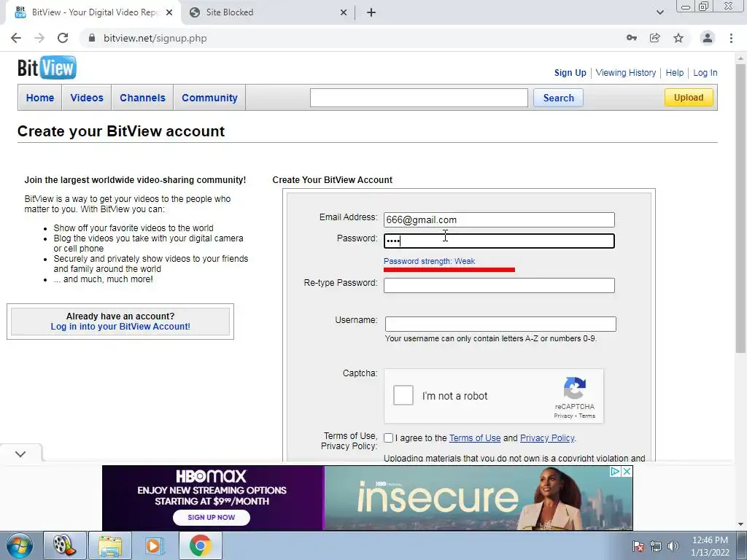747x560 pixels.
Task: Close the Site Blocked tab
Action: coord(344,12)
